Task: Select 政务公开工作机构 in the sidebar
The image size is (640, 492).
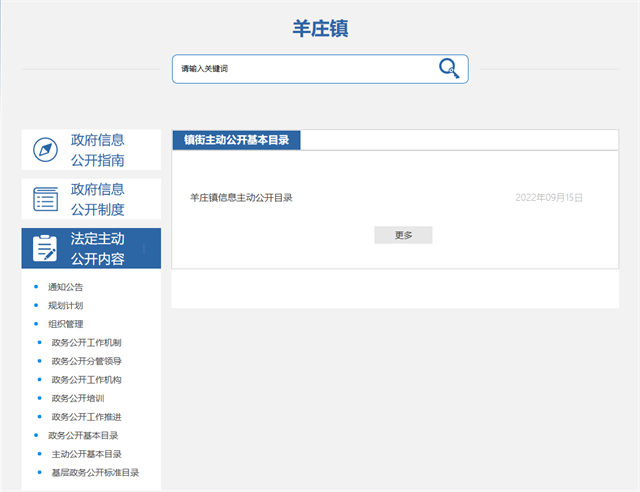Action: tap(86, 380)
